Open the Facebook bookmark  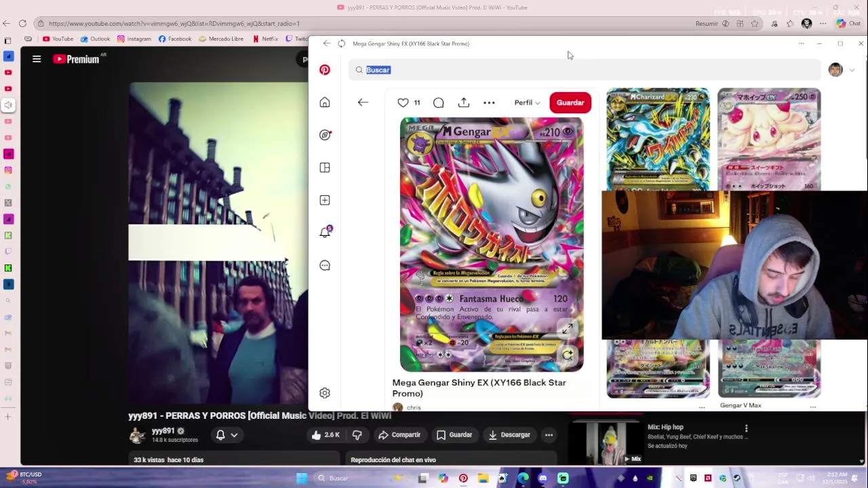pos(175,39)
